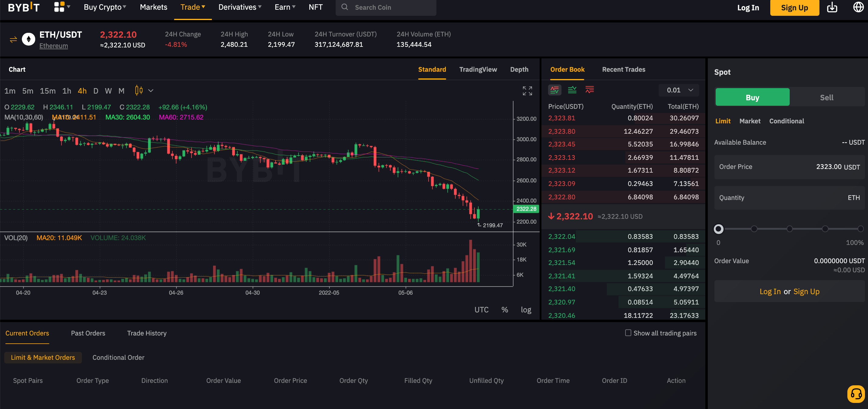Select the 5m chart interval
The width and height of the screenshot is (868, 409).
pyautogui.click(x=28, y=91)
